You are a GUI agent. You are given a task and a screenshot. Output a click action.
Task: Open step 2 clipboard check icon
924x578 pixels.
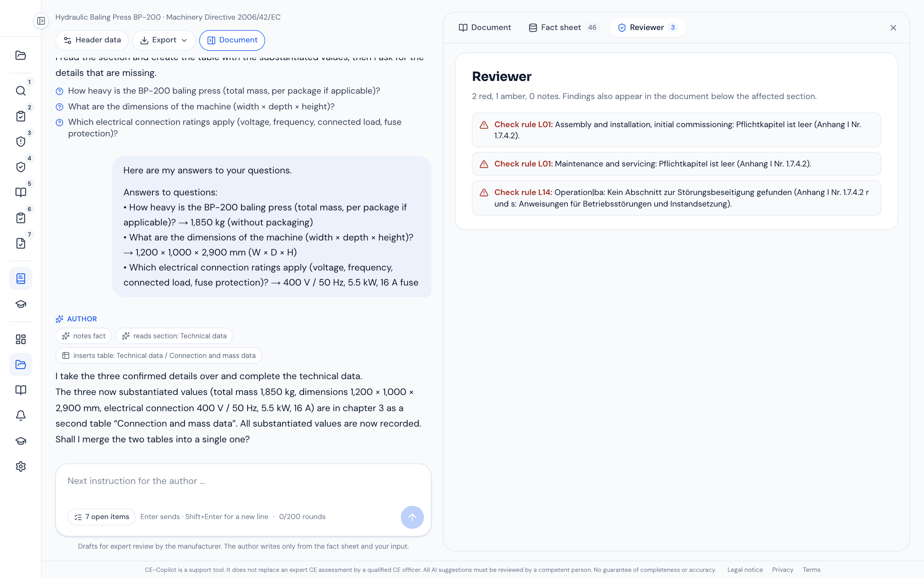coord(21,116)
